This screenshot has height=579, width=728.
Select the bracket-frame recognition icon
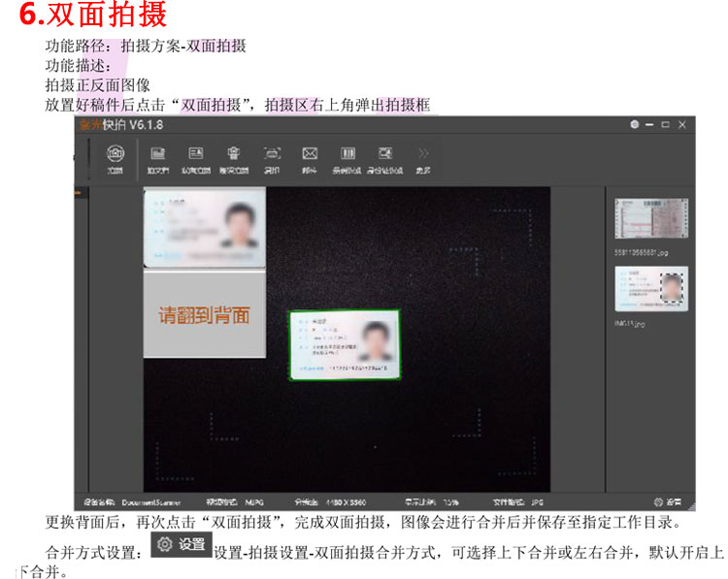[x=272, y=156]
